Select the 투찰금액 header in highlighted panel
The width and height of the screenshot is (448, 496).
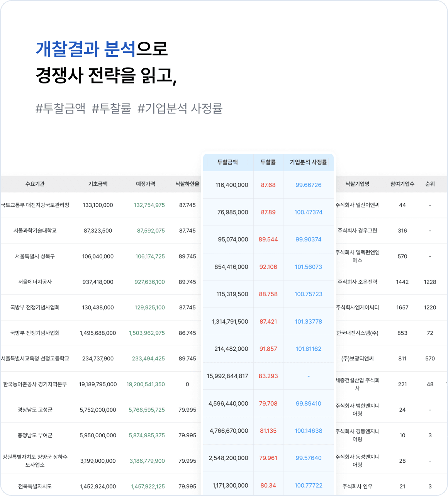pyautogui.click(x=228, y=162)
